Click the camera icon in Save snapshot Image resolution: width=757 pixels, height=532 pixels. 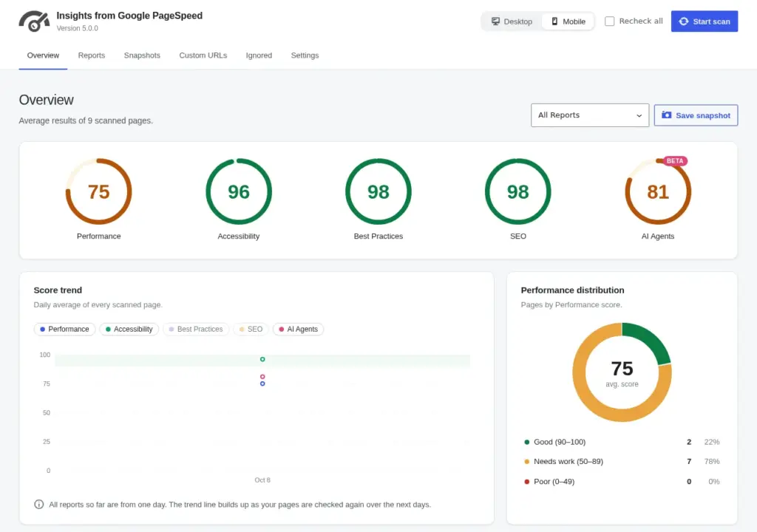666,115
